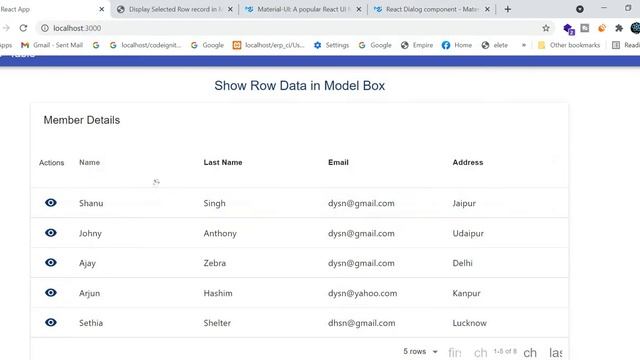Select the Kanpur address cell

[x=467, y=293]
